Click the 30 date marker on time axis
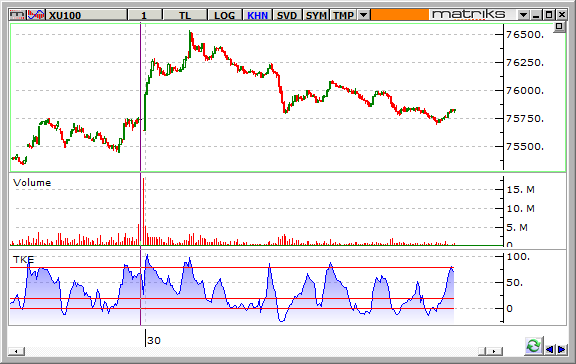This screenshot has width=576, height=364. (x=154, y=340)
